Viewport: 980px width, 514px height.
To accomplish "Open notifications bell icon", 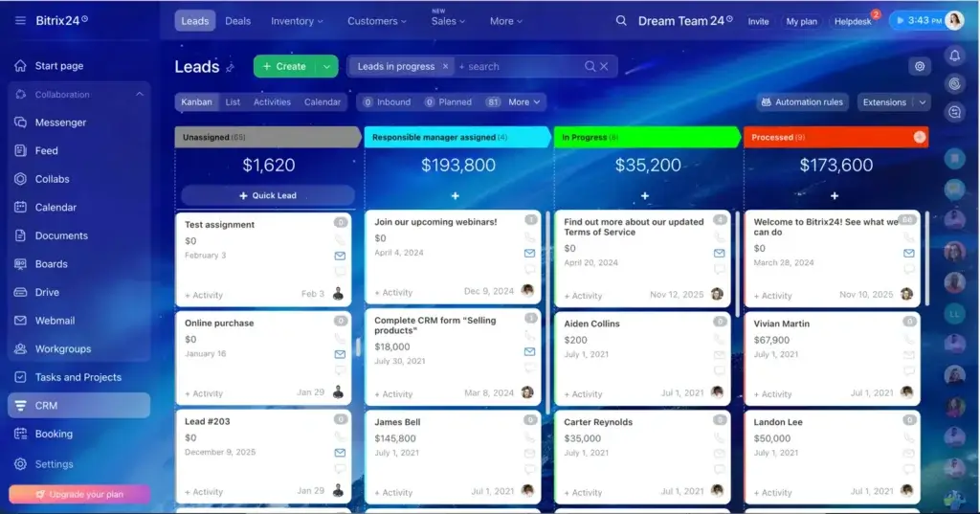I will (x=954, y=56).
